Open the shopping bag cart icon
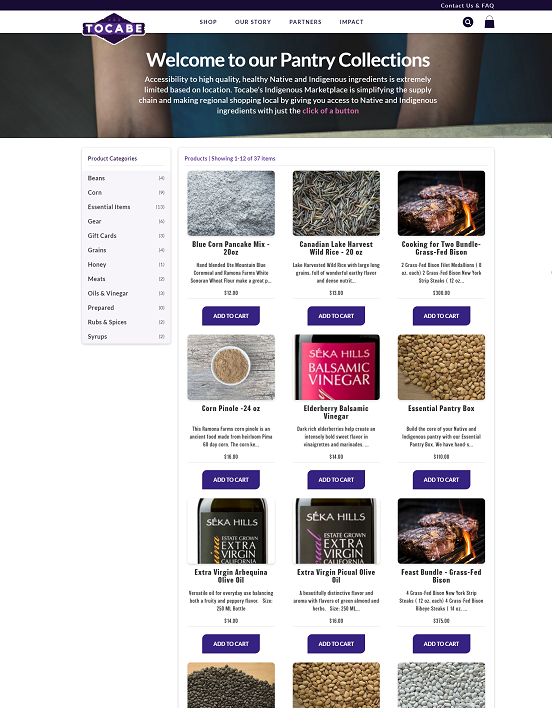Image resolution: width=552 pixels, height=708 pixels. (489, 22)
